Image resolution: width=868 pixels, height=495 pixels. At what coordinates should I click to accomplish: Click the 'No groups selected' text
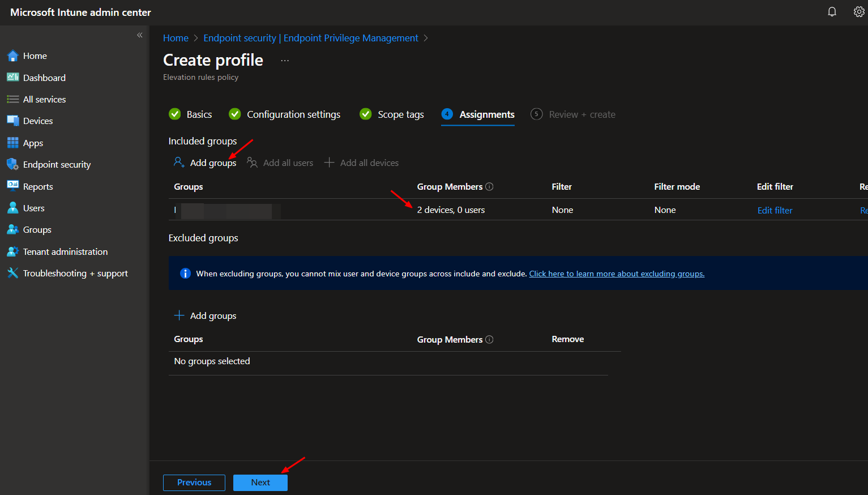[212, 361]
